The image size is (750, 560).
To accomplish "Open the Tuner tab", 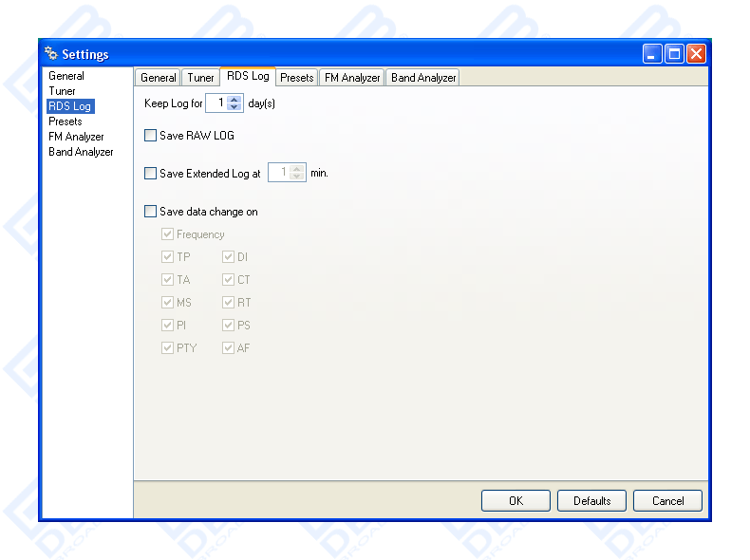I will point(200,78).
